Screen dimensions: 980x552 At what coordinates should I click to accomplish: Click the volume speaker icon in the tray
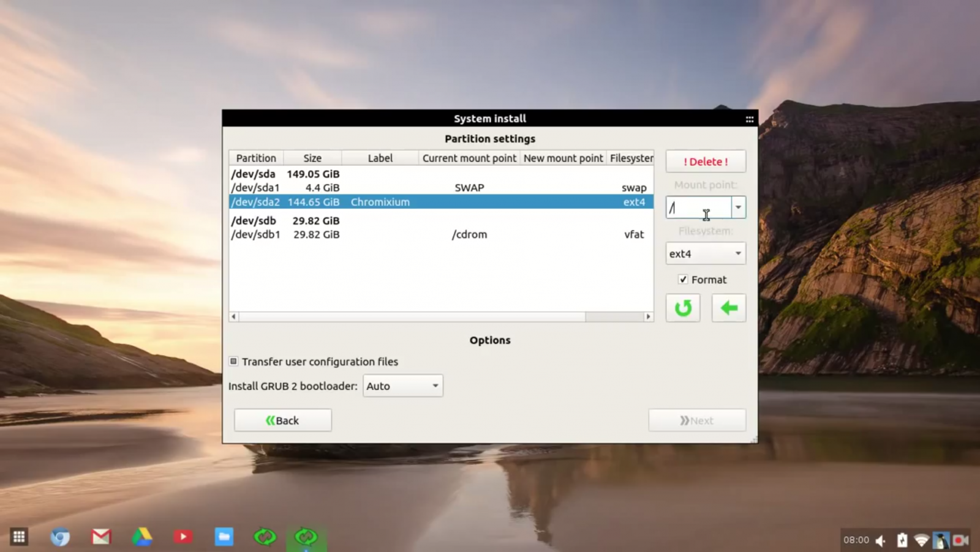point(881,540)
